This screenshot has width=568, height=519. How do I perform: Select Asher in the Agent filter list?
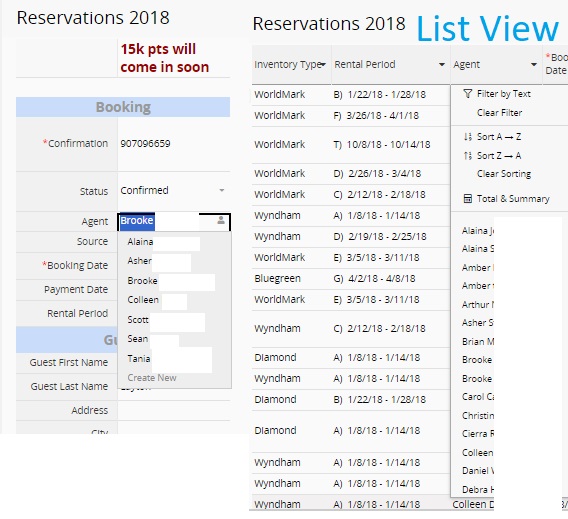click(477, 322)
